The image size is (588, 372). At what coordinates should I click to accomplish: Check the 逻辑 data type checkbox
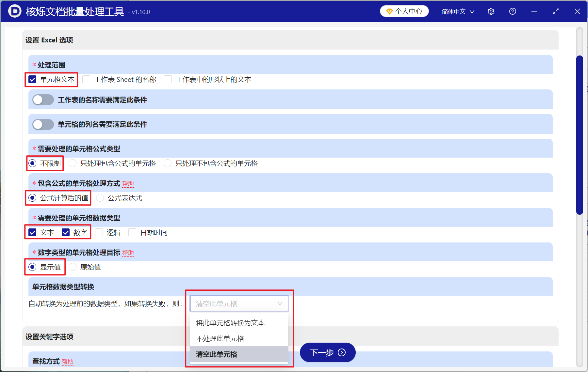pyautogui.click(x=99, y=232)
